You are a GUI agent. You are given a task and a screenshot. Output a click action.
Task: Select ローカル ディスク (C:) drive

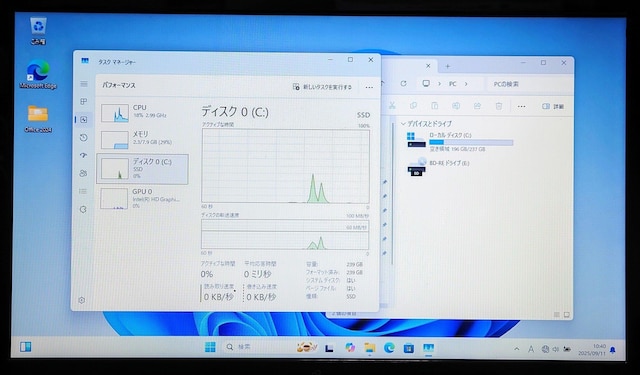point(460,142)
